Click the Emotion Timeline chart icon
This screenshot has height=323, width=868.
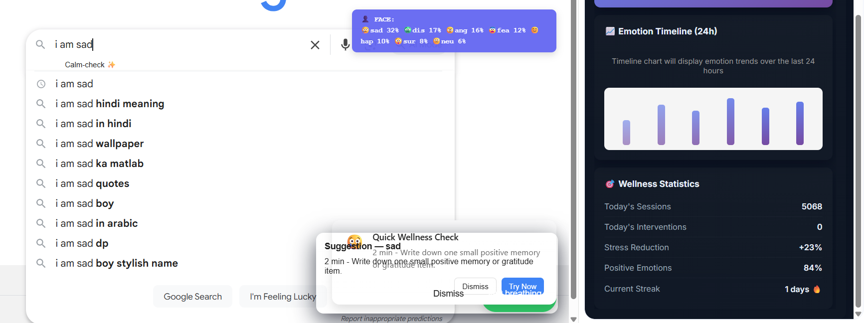click(610, 31)
